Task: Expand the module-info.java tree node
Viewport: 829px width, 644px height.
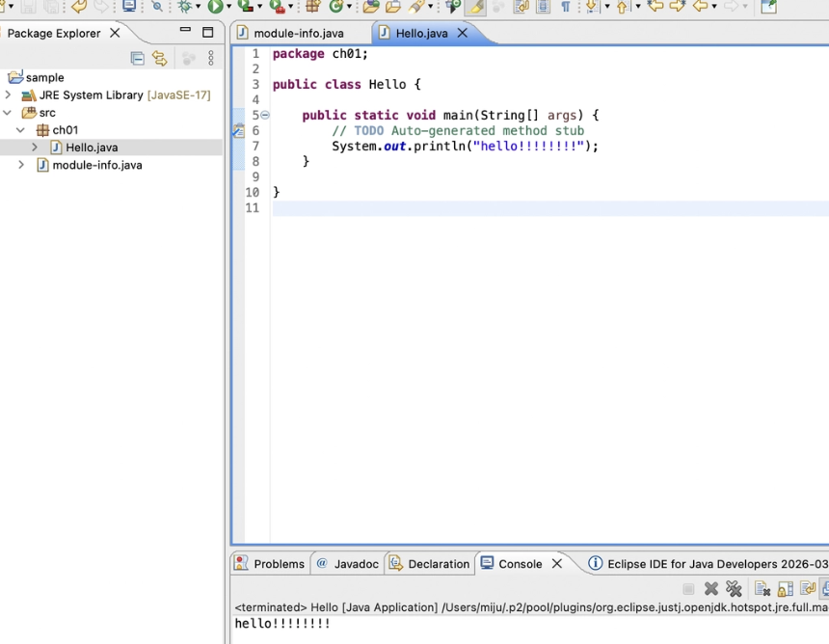Action: click(21, 165)
